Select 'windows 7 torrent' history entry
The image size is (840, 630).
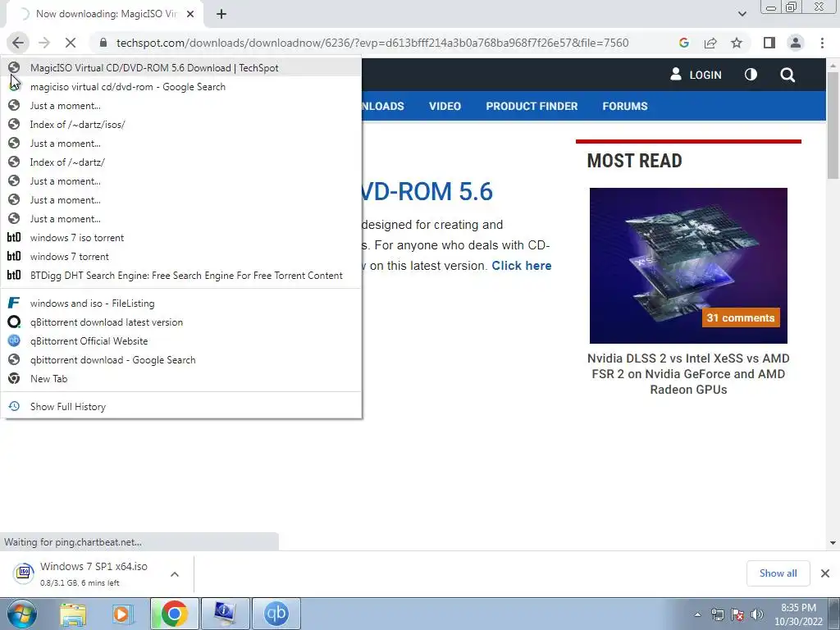click(x=181, y=257)
